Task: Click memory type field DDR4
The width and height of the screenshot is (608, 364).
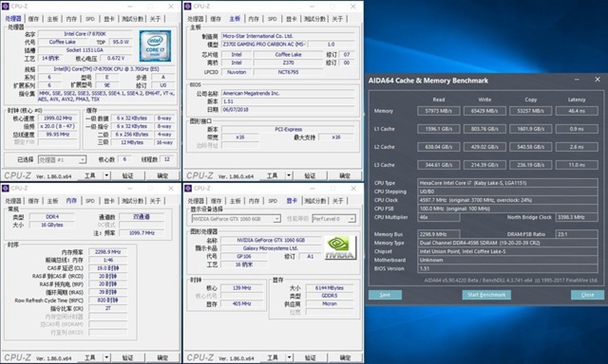Action: coord(52,217)
